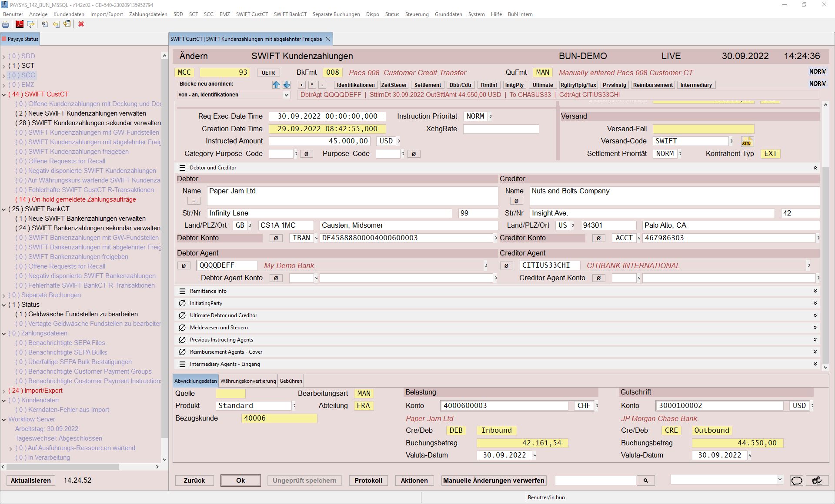Open the XML icon next to Versand-Code
The width and height of the screenshot is (835, 504).
pos(747,142)
